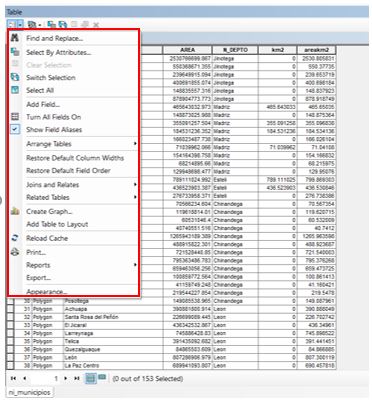Switch to the ni_municipios table tab
Screen dimensions: 372x401
tap(29, 392)
